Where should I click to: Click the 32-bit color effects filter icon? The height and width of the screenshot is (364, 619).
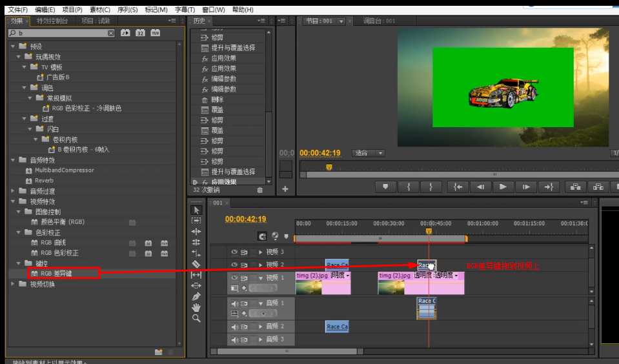[140, 33]
